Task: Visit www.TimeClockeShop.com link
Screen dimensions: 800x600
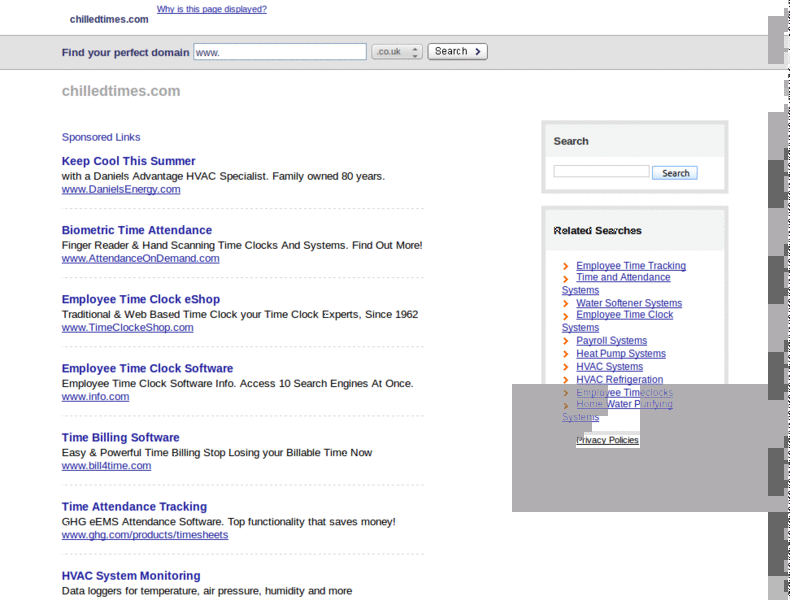Action: 128,328
